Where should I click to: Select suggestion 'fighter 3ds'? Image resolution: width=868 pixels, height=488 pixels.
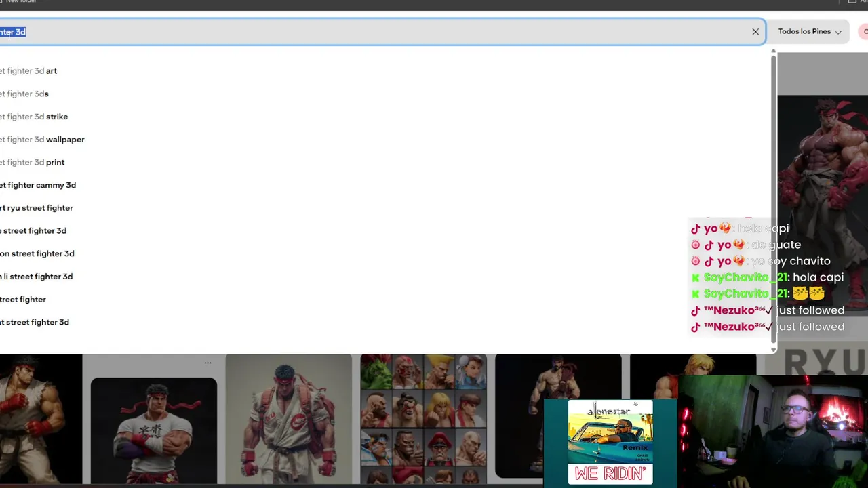[x=24, y=94]
